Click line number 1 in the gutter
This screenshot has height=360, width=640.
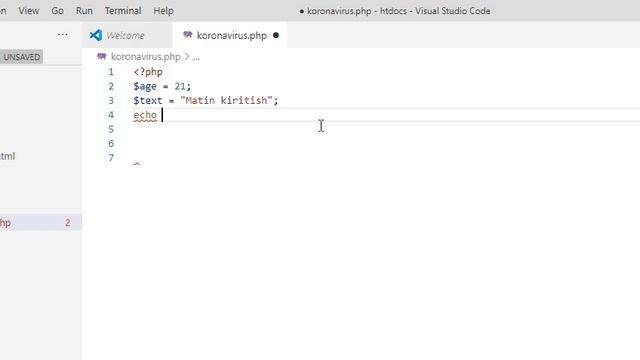pyautogui.click(x=111, y=72)
